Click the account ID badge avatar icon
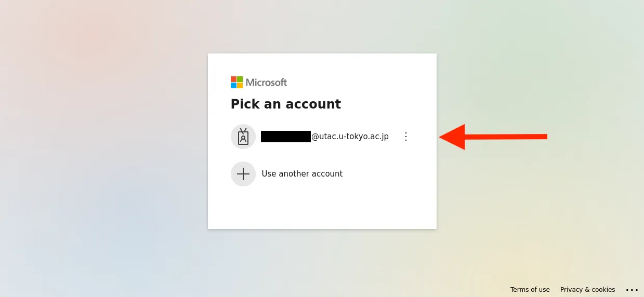 point(243,137)
